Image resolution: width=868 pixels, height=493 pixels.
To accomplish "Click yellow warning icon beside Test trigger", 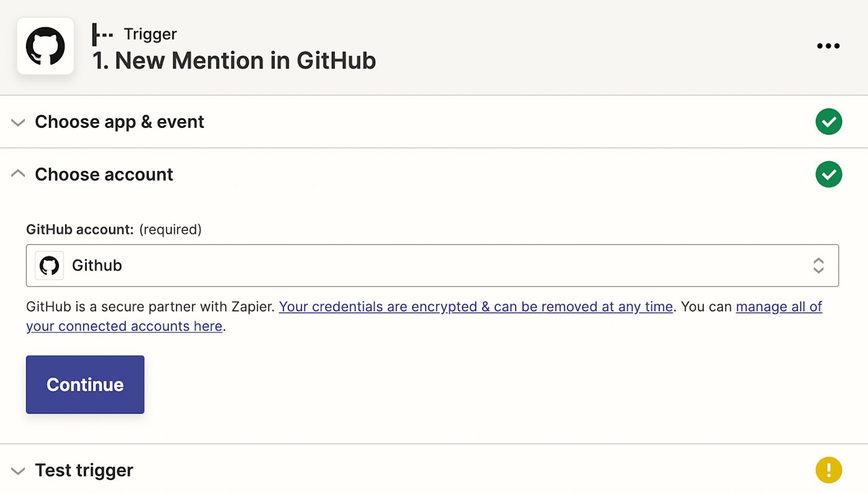I will 828,470.
